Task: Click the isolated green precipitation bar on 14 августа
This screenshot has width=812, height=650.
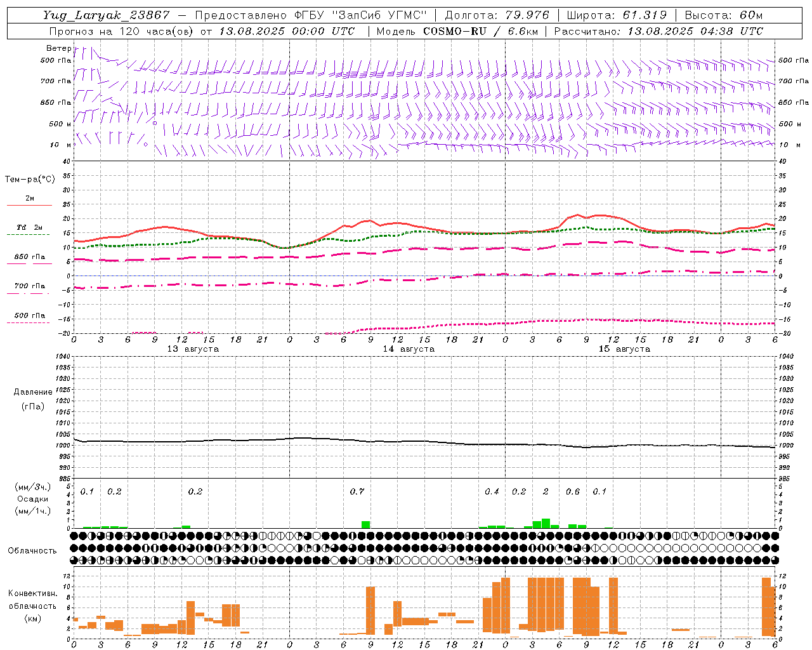Action: pyautogui.click(x=366, y=525)
